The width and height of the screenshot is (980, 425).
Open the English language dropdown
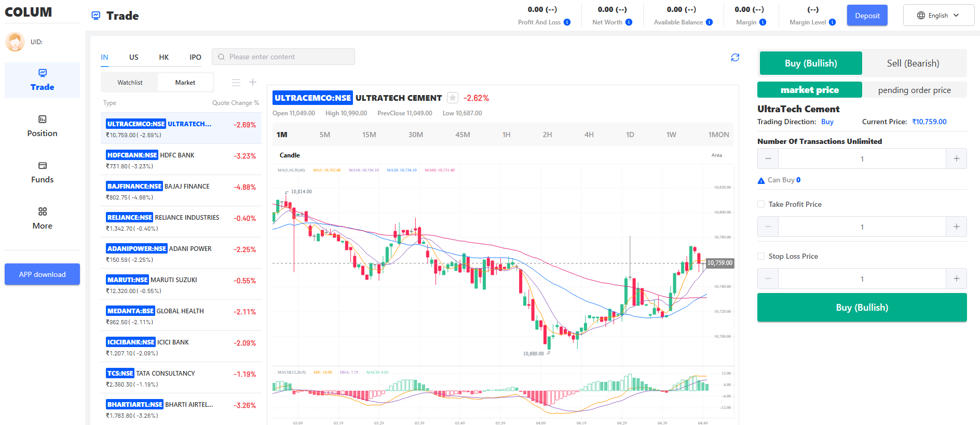(x=938, y=16)
